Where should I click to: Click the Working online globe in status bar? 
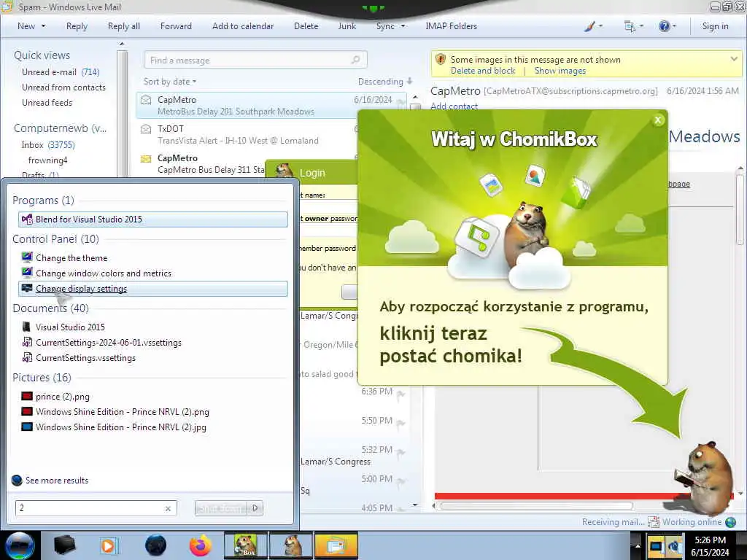click(730, 522)
